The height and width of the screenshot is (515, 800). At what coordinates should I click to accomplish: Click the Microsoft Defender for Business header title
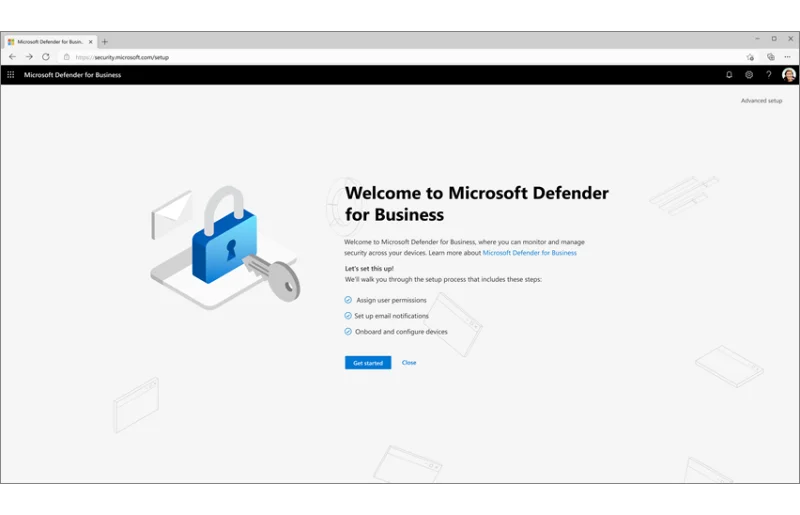tap(72, 75)
